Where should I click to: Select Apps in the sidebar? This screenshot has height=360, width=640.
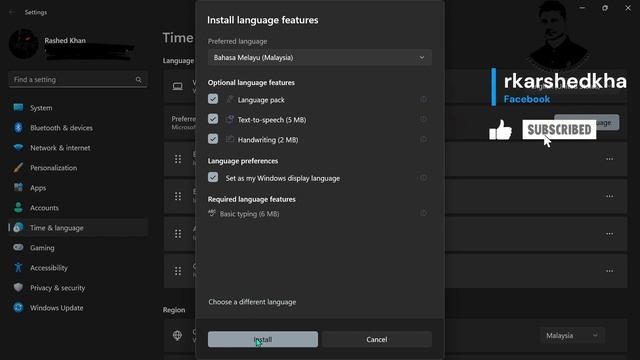pos(78,188)
